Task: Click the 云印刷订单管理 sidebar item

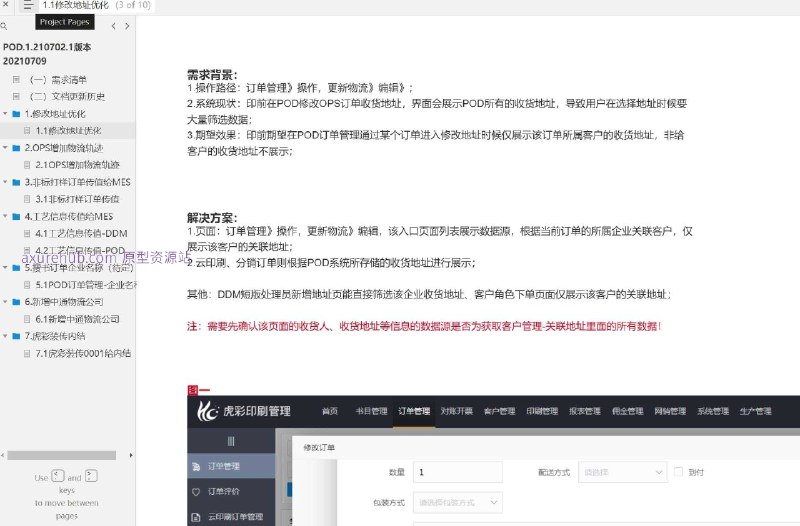Action: 236,517
